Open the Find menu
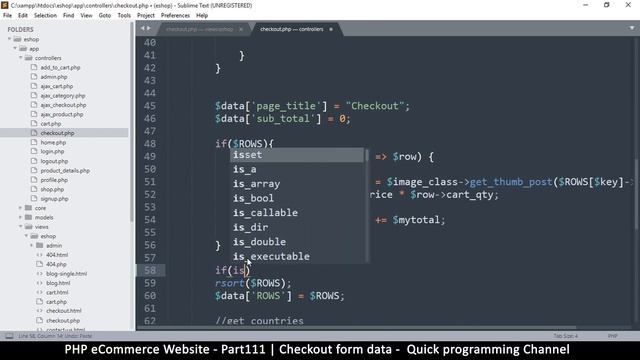The height and width of the screenshot is (360, 640). pos(69,16)
